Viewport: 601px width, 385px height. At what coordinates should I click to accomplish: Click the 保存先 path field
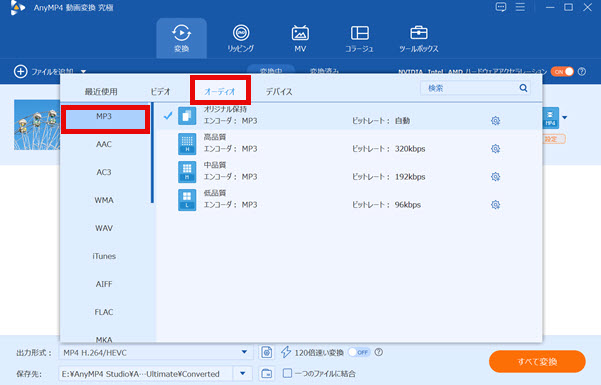(145, 373)
